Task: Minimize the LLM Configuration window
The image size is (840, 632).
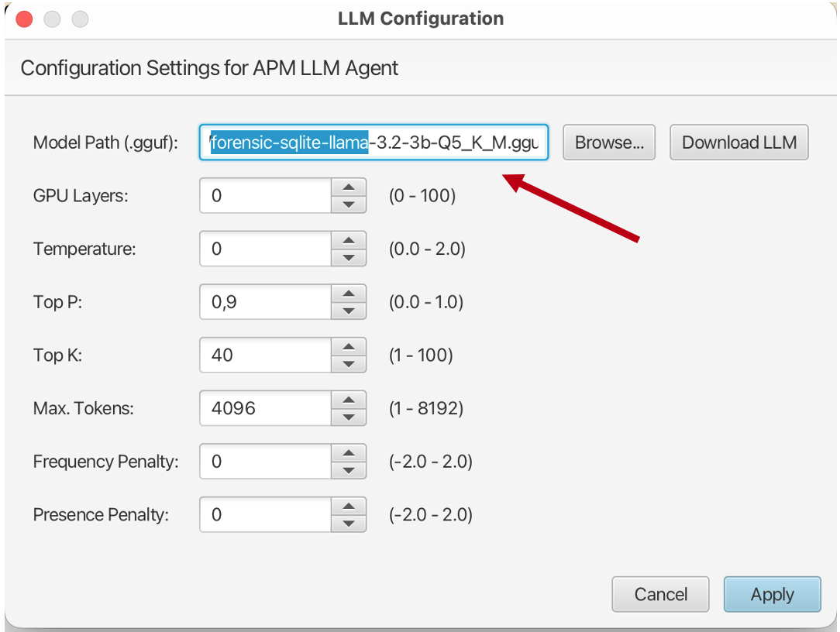Action: (52, 19)
